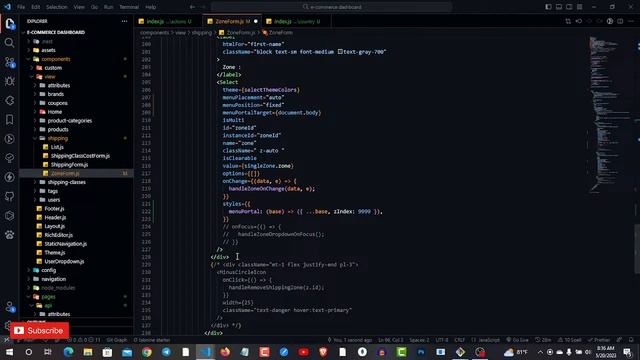The width and height of the screenshot is (640, 360).
Task: Expand the custom folder
Action: click(53, 68)
